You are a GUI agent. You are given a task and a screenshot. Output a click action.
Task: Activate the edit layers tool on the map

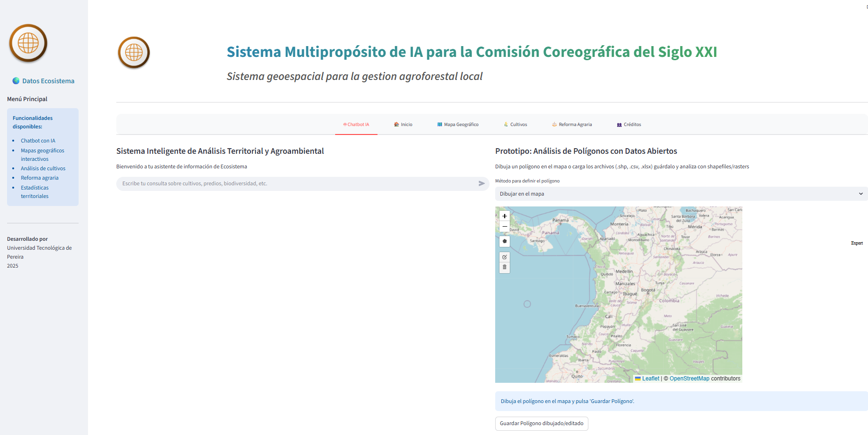pos(504,257)
